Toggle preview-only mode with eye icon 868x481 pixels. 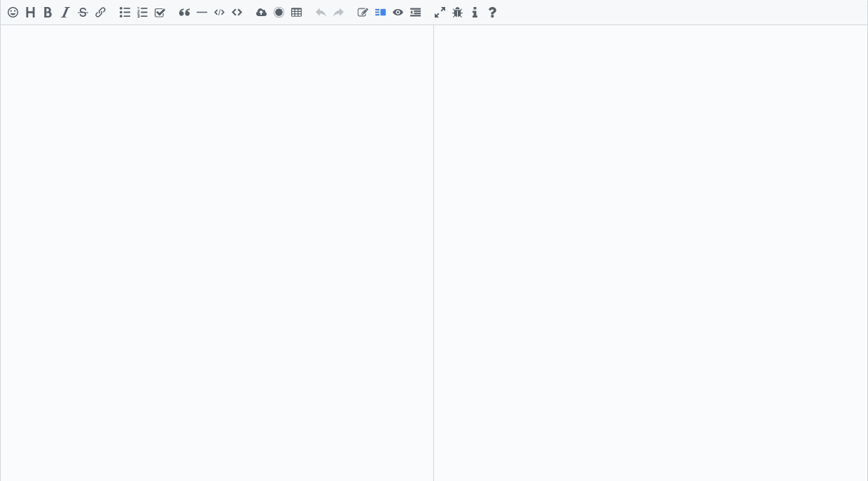click(x=398, y=12)
